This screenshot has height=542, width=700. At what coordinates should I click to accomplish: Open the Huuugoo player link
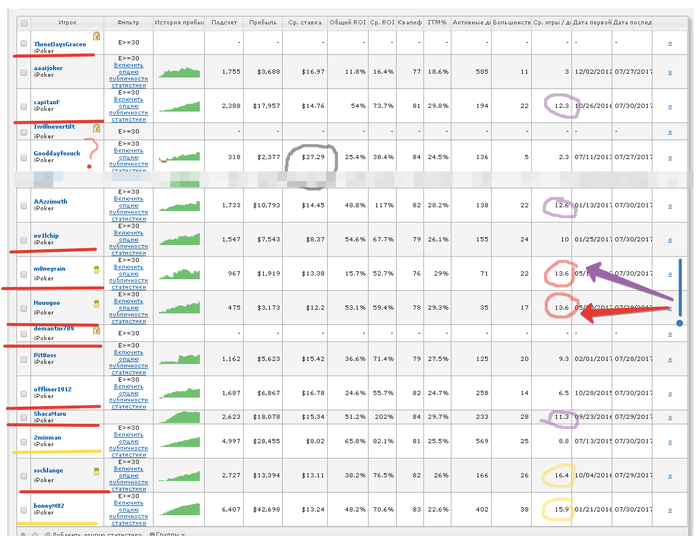pos(47,303)
